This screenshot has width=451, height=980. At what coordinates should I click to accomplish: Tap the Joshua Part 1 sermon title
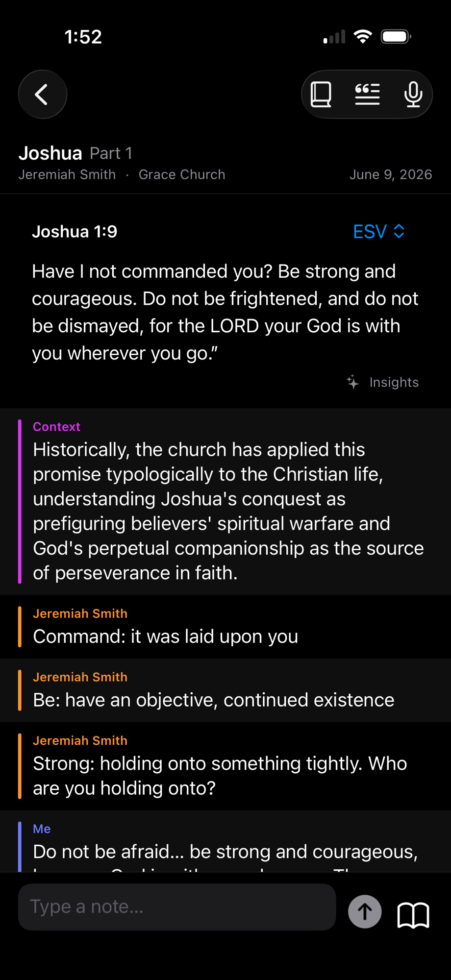pos(75,153)
